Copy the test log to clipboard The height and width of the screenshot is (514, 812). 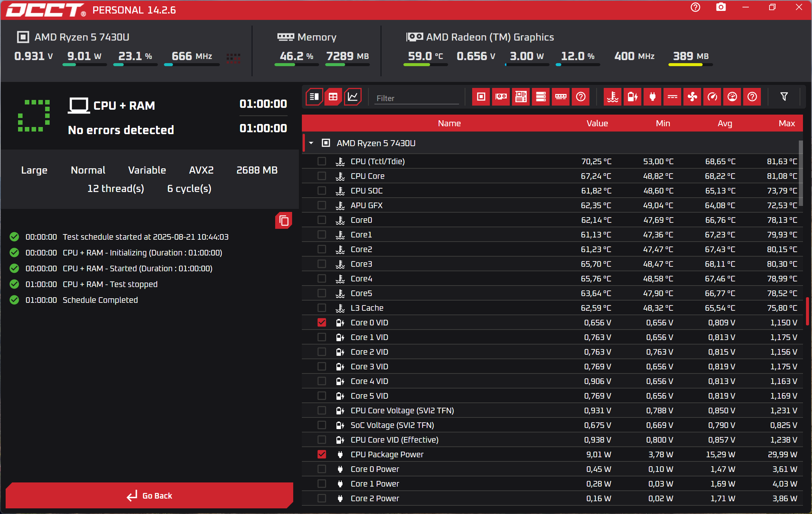(x=284, y=221)
